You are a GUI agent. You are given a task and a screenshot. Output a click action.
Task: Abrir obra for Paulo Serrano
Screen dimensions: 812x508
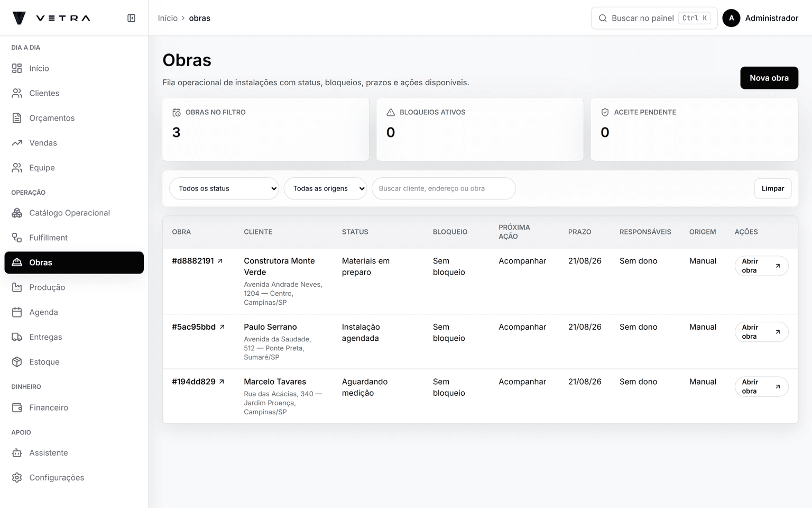click(x=761, y=332)
